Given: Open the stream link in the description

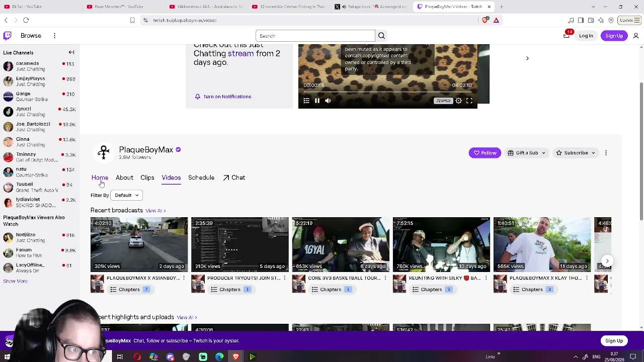Looking at the screenshot, I should pos(240,53).
